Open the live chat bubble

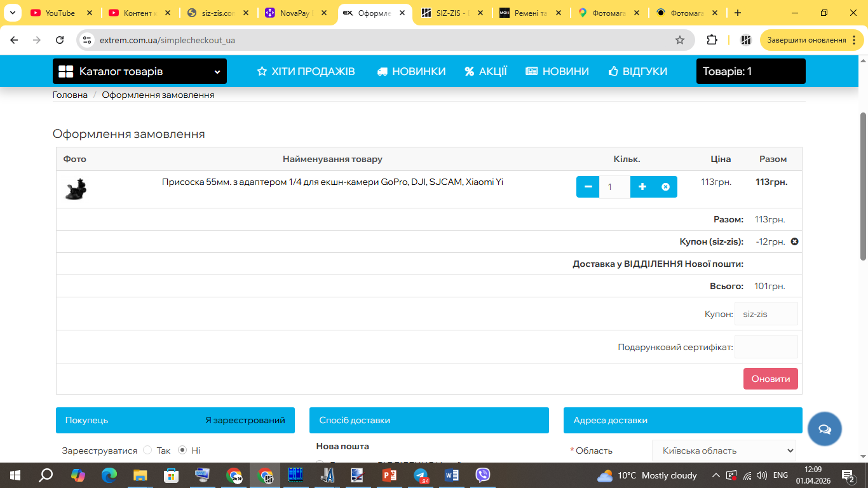[x=824, y=429]
